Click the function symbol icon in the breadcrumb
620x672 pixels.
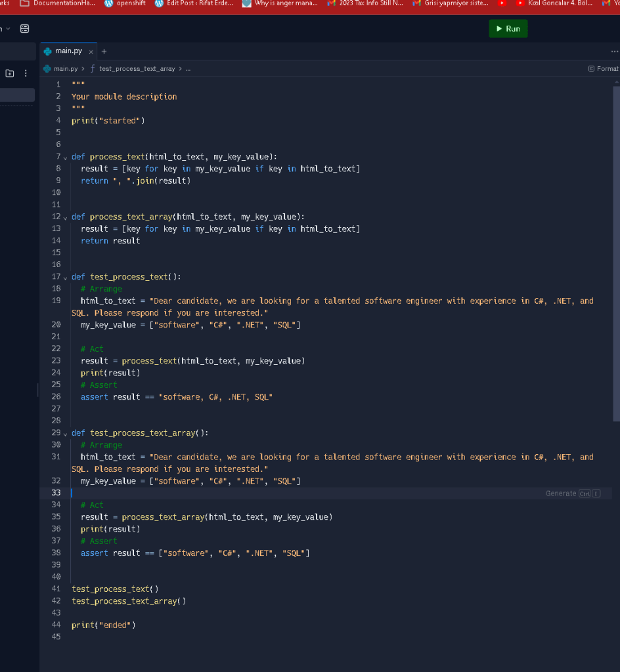92,68
